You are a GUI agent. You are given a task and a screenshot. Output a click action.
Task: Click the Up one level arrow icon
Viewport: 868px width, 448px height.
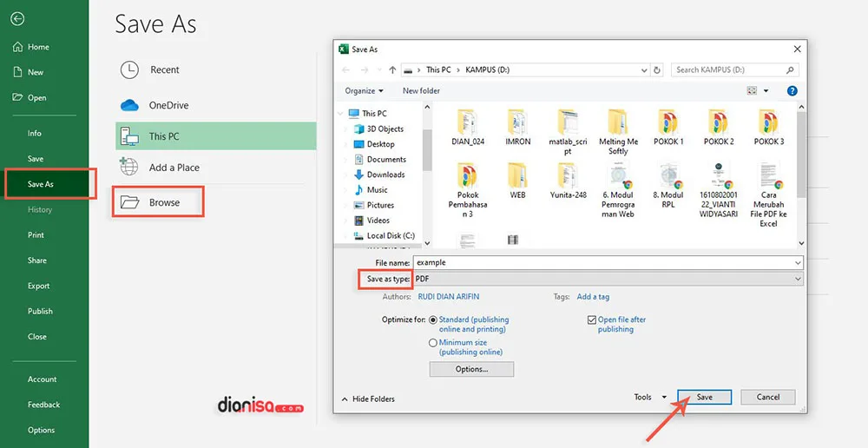392,69
